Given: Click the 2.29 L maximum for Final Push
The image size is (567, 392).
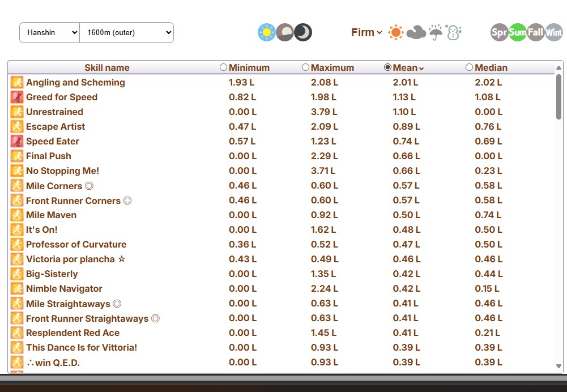Looking at the screenshot, I should pos(325,156).
